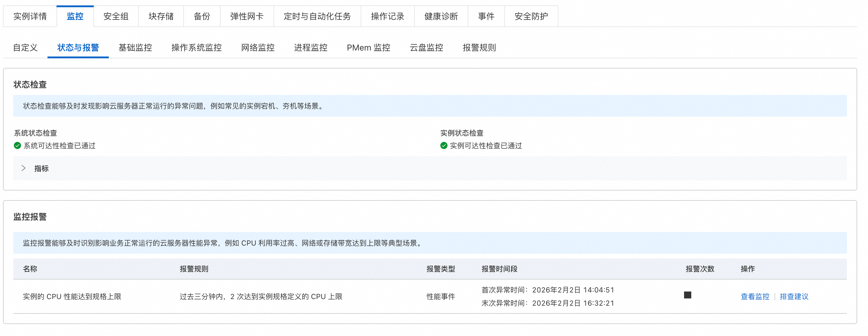
Task: Switch to the 云盘监控 sub-tab
Action: tap(426, 47)
